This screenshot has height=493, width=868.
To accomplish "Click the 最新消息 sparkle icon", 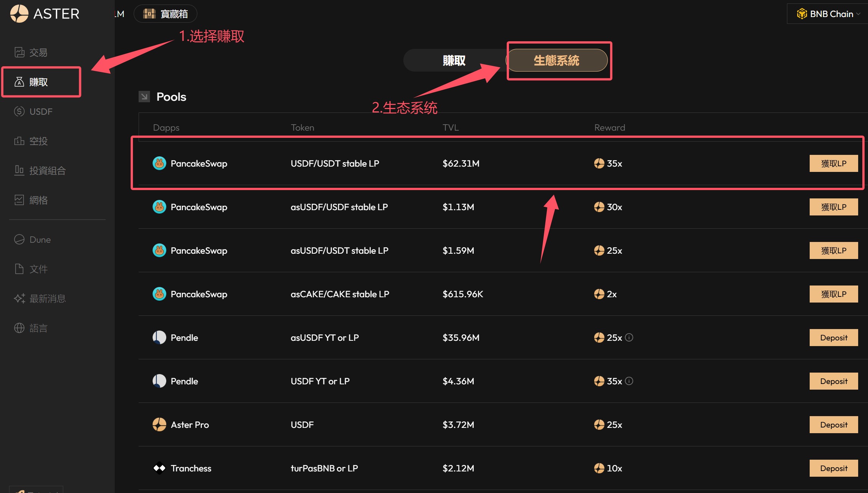I will (19, 298).
